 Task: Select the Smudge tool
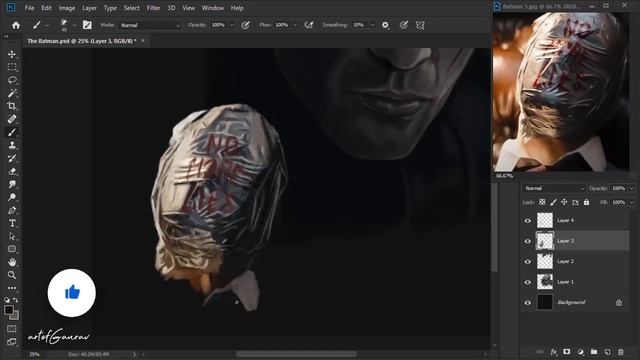(x=12, y=184)
